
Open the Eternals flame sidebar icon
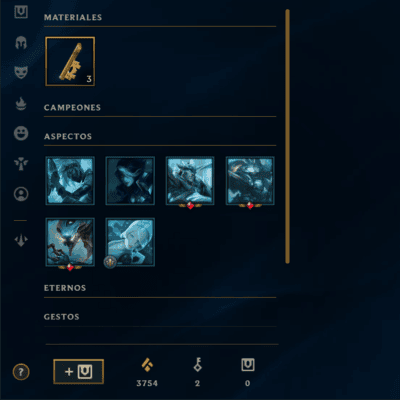[x=21, y=104]
